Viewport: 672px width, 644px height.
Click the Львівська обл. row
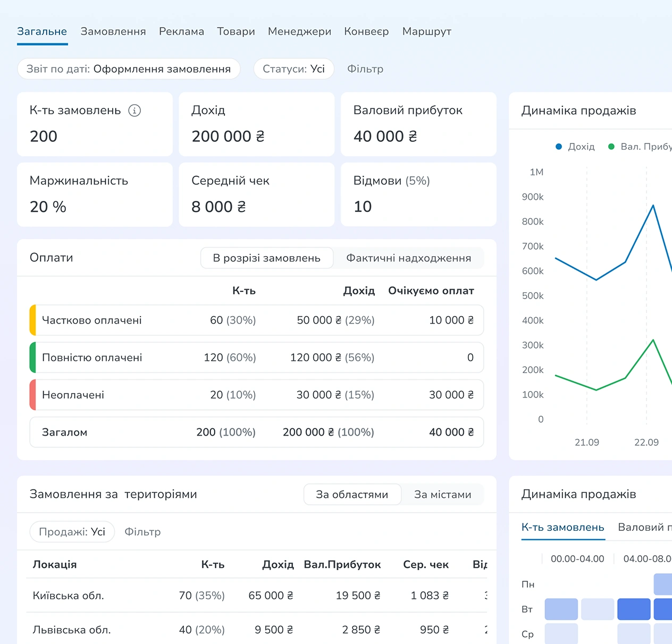(x=257, y=630)
